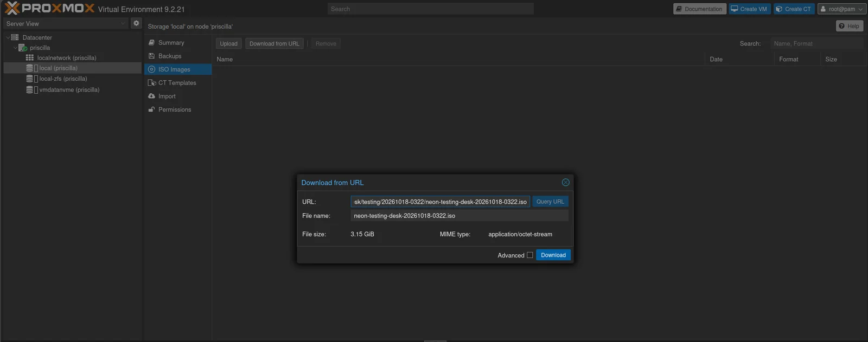The width and height of the screenshot is (868, 342).
Task: Select local-zfs (priscilla) tree row
Action: coord(72,79)
